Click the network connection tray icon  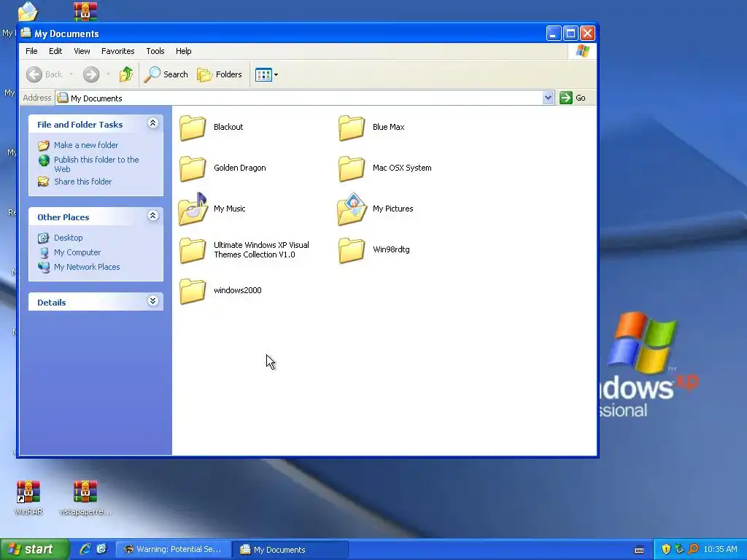[x=679, y=550]
